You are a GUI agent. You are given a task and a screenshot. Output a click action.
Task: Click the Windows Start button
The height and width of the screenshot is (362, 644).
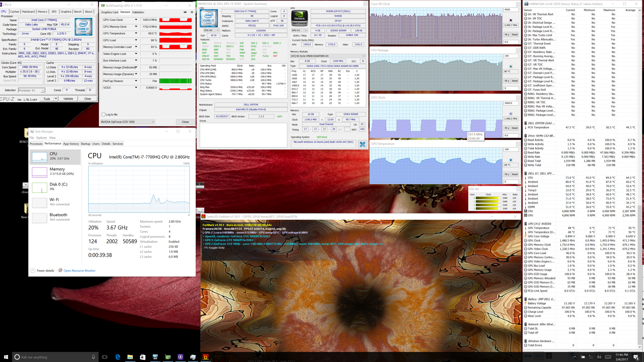(6, 357)
